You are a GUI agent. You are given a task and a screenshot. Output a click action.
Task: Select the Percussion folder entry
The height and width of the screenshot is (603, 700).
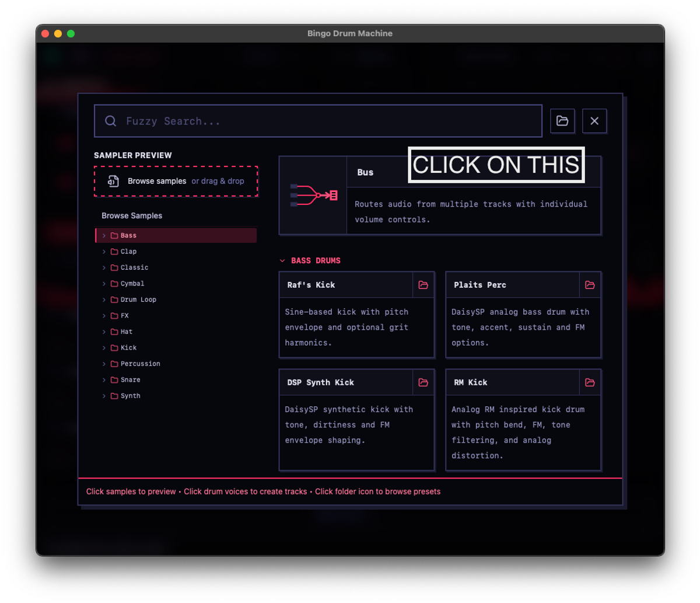[x=141, y=363]
